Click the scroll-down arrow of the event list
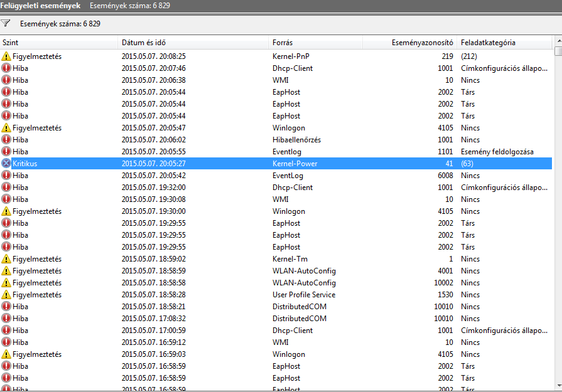562x392 pixels. [x=558, y=386]
